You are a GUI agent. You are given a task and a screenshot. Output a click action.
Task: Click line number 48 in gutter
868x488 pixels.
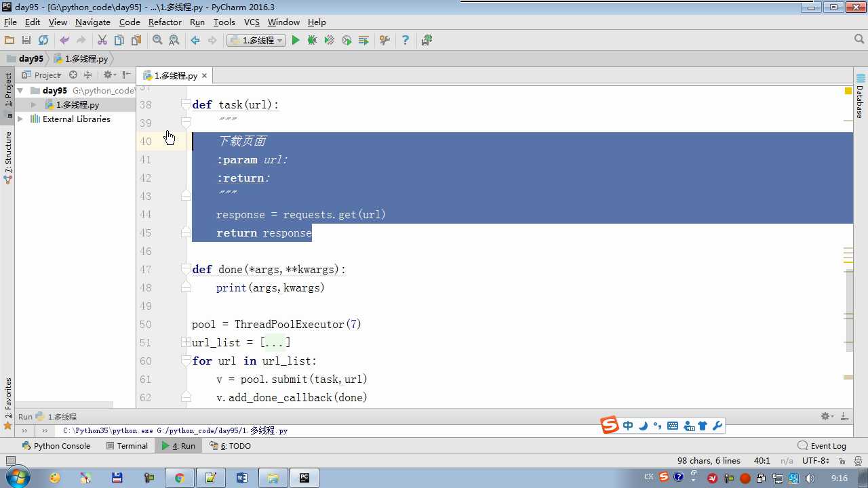[x=146, y=288]
